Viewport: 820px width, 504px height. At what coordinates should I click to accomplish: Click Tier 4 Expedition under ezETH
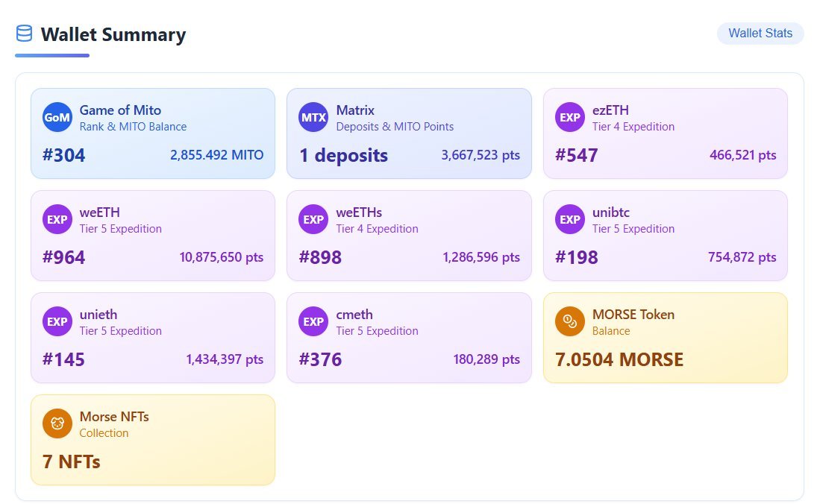click(x=633, y=127)
